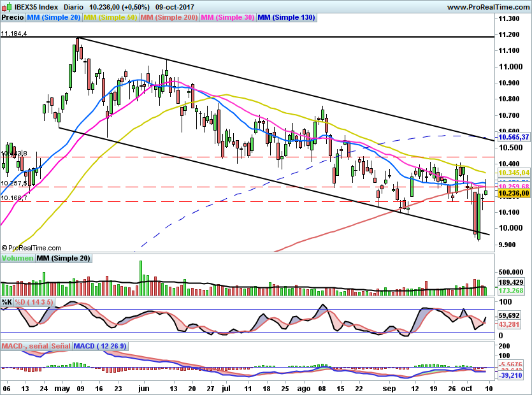Click the 11.300 price axis label
Screen dimensions: 532x395
tap(509, 18)
